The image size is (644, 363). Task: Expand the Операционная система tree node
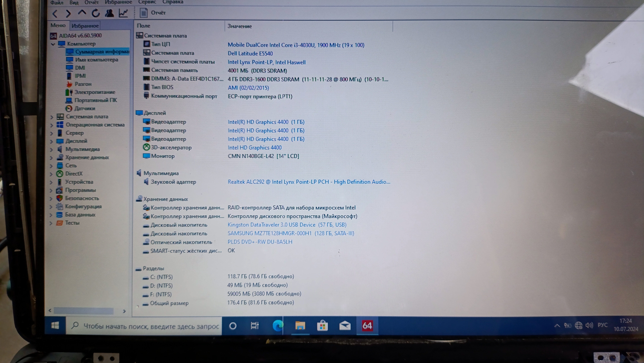(x=52, y=125)
